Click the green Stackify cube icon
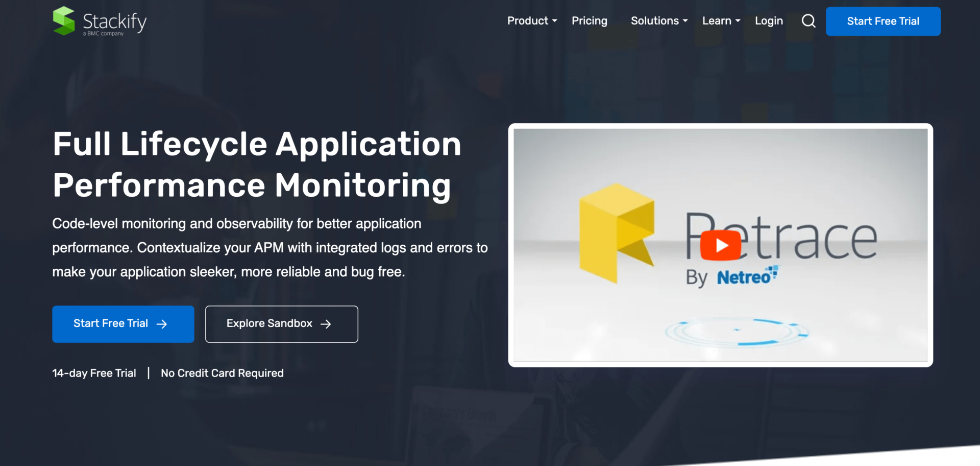 click(63, 20)
